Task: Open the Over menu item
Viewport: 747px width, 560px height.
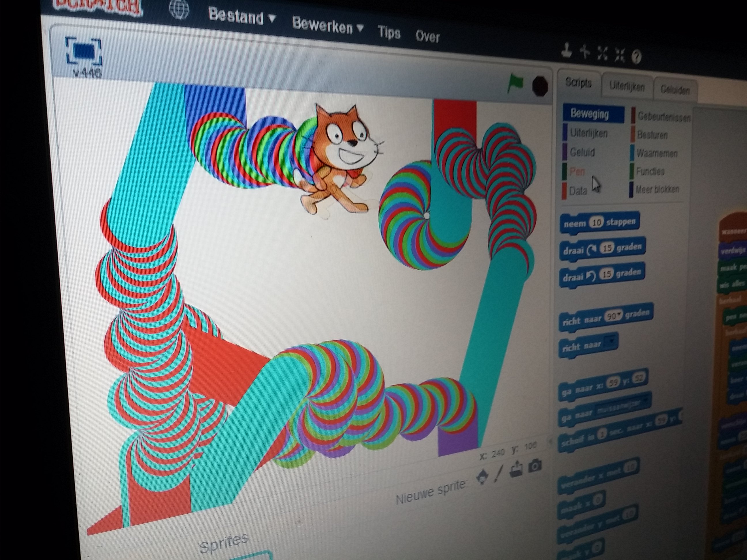Action: click(427, 36)
